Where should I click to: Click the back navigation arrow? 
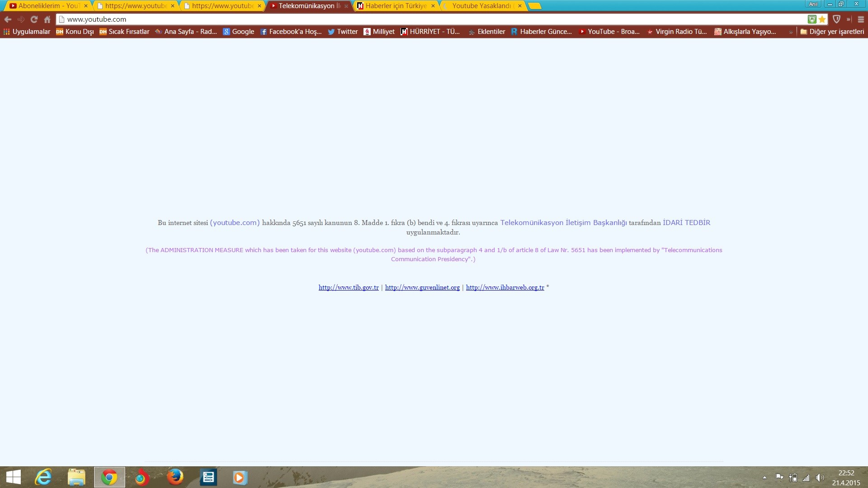[x=8, y=19]
